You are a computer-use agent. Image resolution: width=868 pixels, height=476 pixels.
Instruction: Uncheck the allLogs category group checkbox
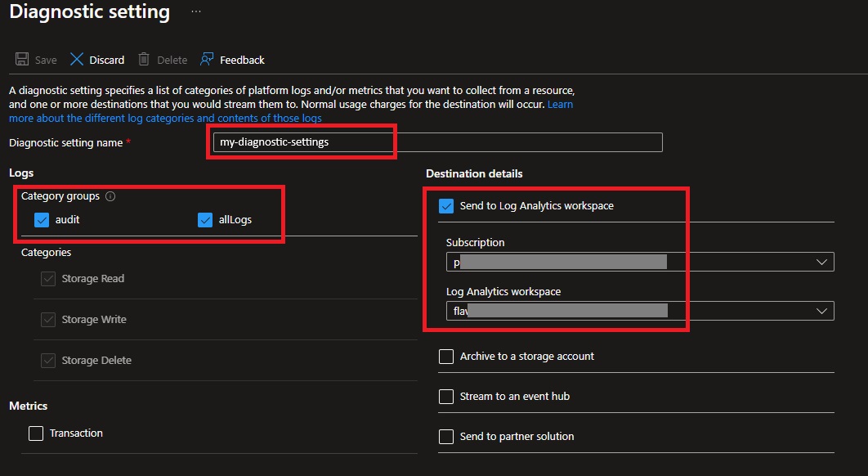[x=205, y=220]
